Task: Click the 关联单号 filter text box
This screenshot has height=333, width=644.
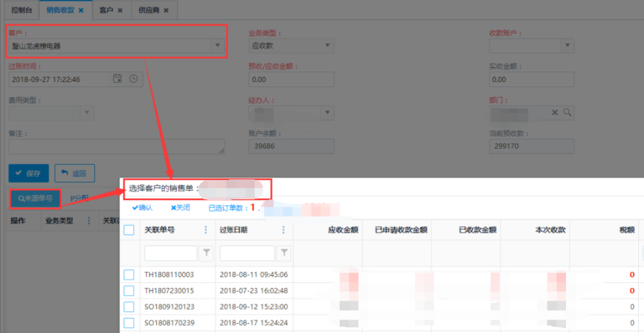Action: 170,252
